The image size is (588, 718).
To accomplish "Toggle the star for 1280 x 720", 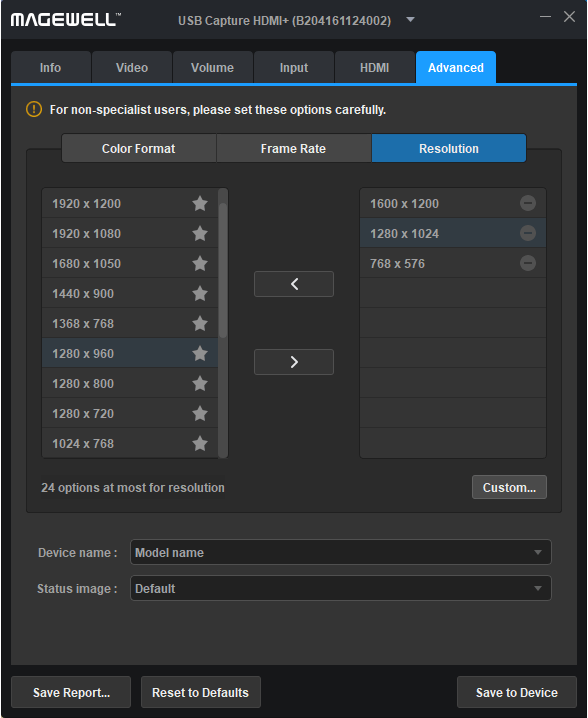I will click(x=200, y=413).
